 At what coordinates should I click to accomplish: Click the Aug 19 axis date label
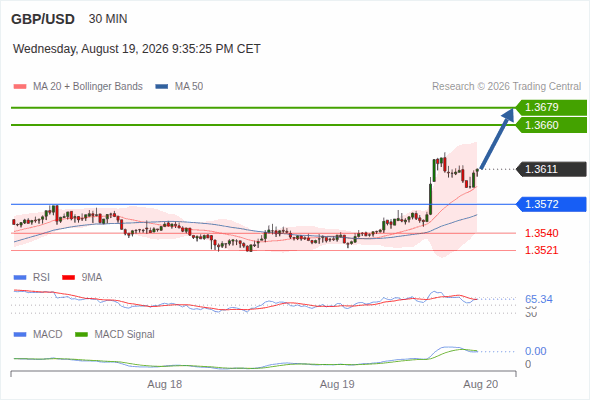pyautogui.click(x=337, y=385)
